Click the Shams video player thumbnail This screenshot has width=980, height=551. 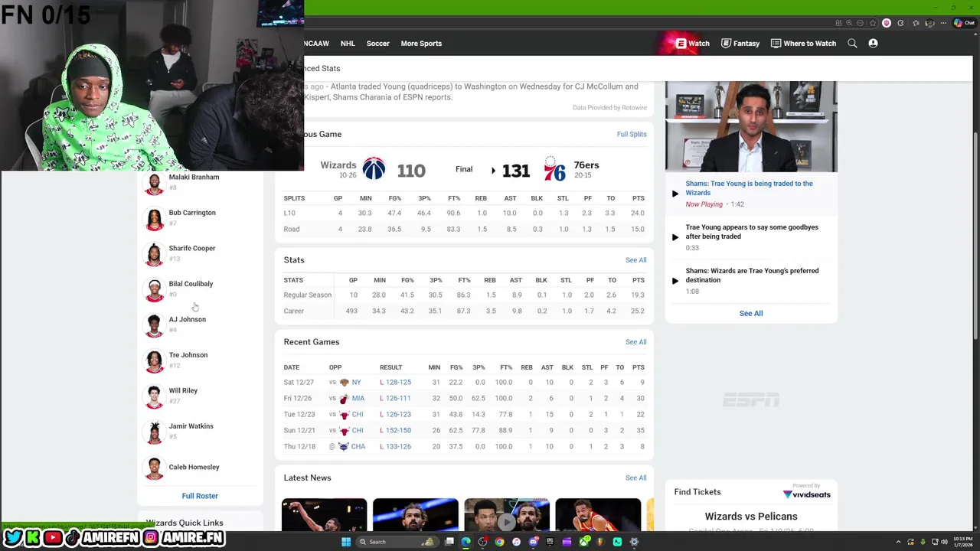tap(751, 126)
